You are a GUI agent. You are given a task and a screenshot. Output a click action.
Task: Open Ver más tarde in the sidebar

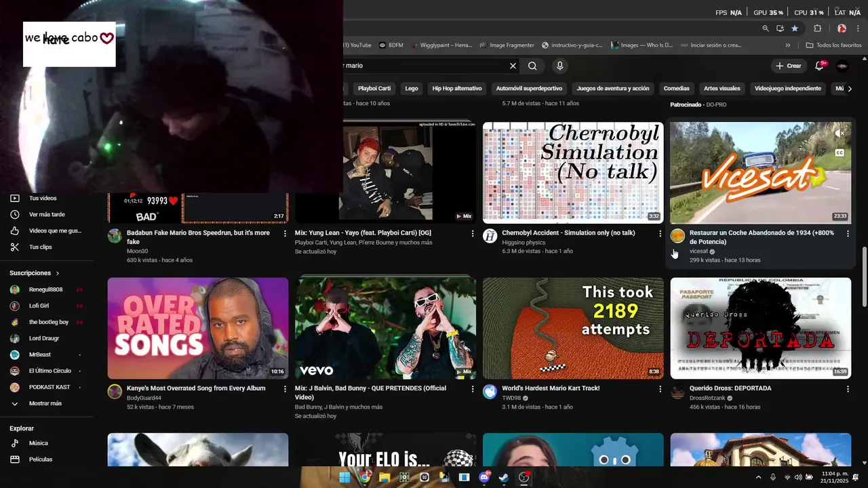[46, 214]
